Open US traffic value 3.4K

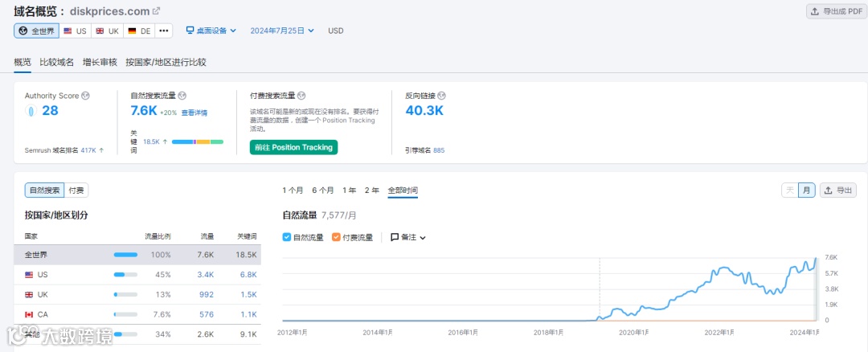click(x=206, y=275)
